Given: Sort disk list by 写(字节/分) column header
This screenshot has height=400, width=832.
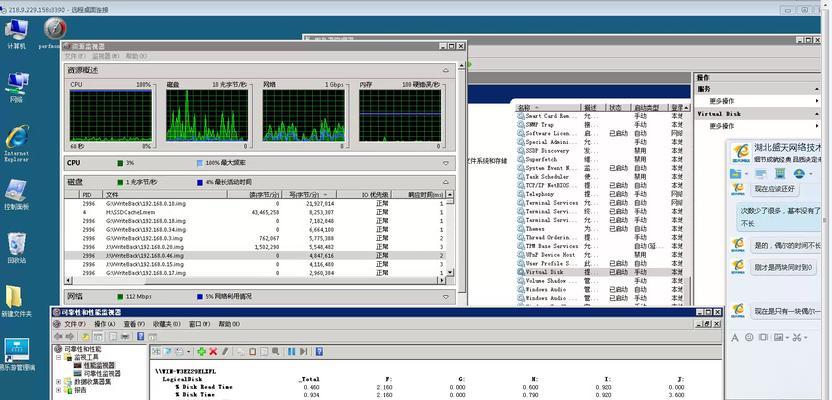Looking at the screenshot, I should coord(308,195).
